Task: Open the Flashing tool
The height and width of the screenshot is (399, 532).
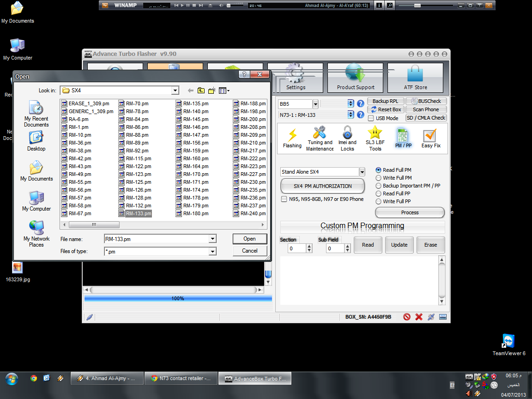Action: pos(292,139)
